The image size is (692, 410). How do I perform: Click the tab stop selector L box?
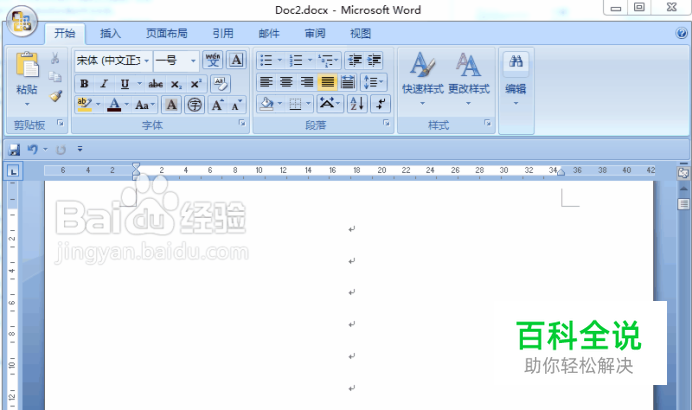click(13, 171)
